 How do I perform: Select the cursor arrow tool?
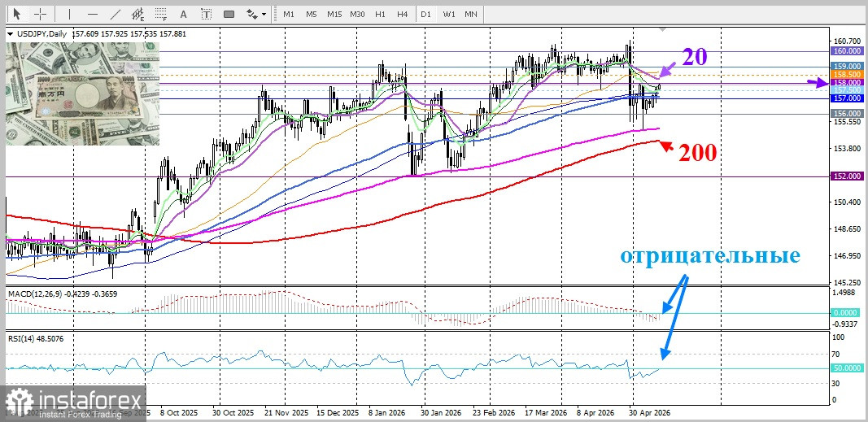[x=18, y=14]
